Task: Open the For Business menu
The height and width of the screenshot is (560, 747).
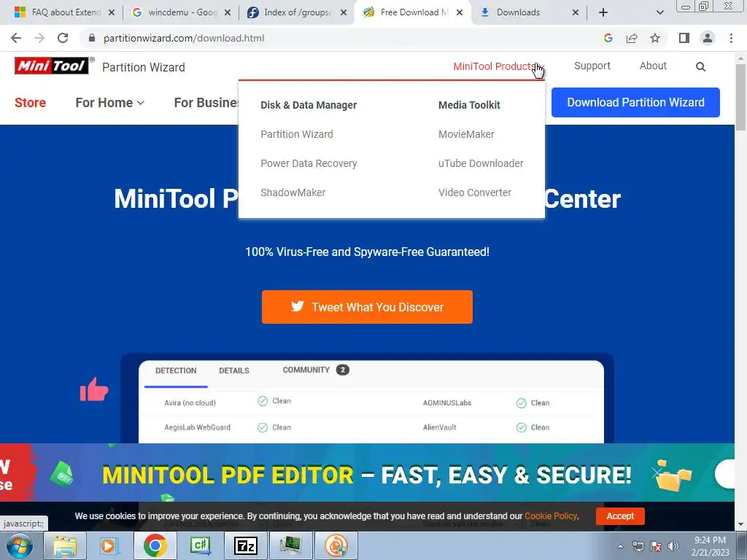Action: 206,102
